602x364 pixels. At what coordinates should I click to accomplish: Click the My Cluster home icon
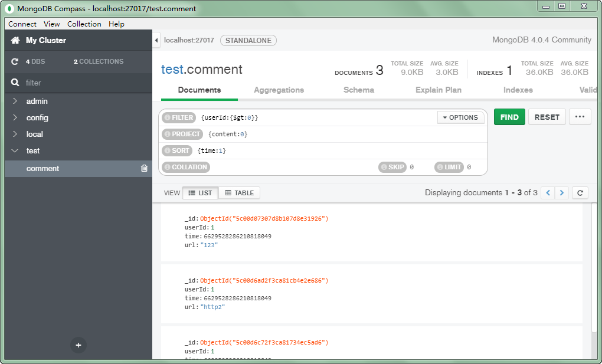(15, 41)
